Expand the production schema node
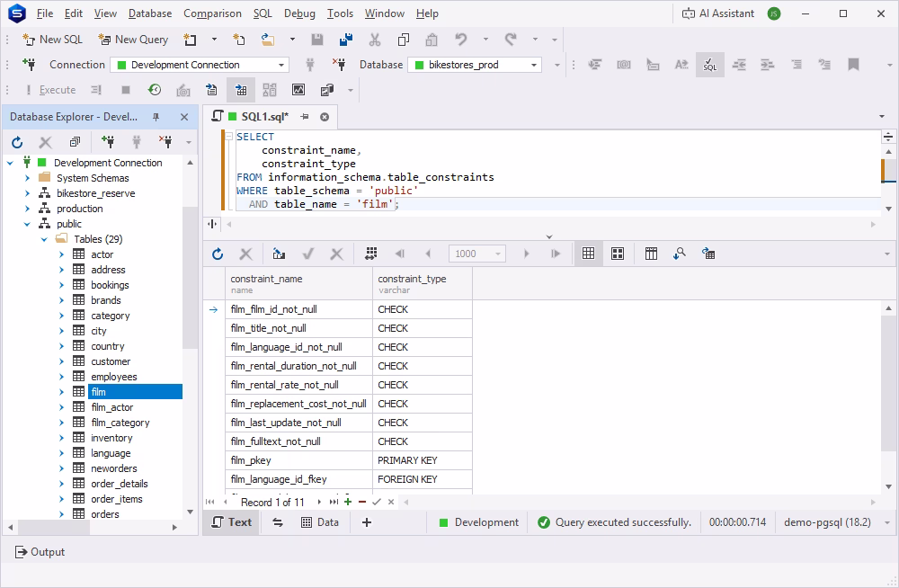Image resolution: width=899 pixels, height=588 pixels. (27, 209)
